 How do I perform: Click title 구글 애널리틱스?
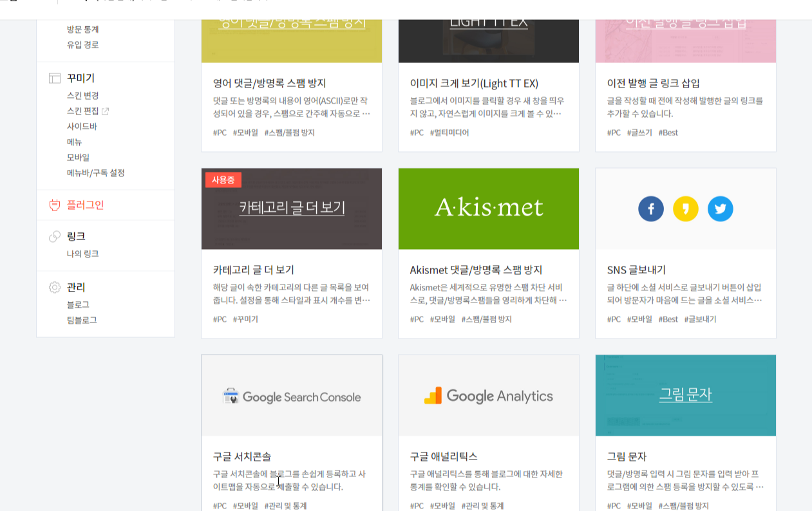444,457
